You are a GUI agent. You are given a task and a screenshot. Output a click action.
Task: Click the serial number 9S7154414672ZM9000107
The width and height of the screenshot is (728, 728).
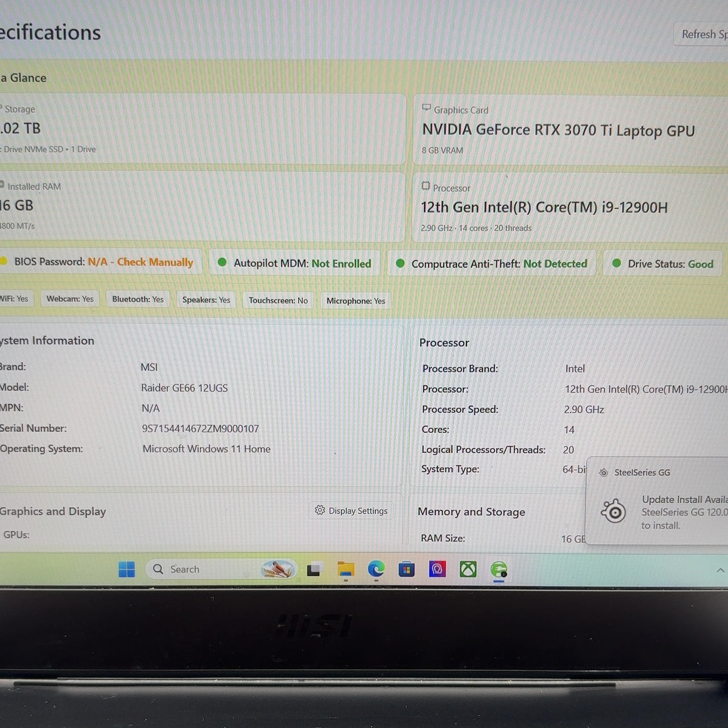[x=200, y=429]
